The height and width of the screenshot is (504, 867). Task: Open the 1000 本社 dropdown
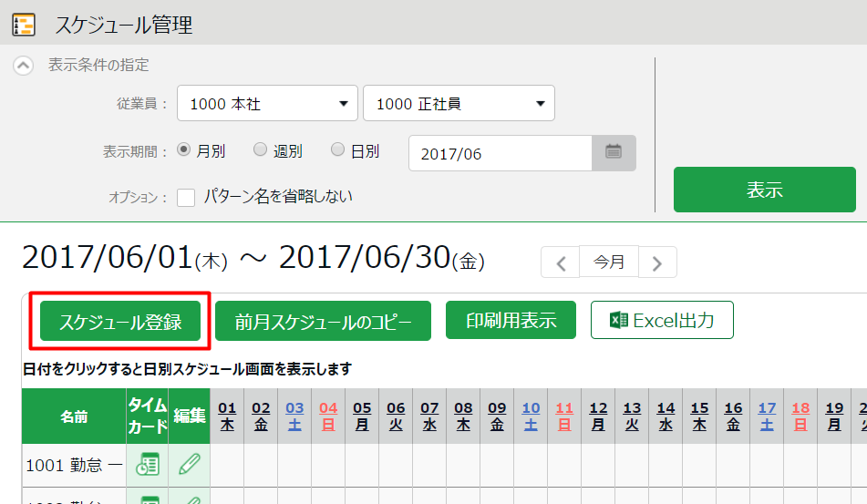[266, 104]
